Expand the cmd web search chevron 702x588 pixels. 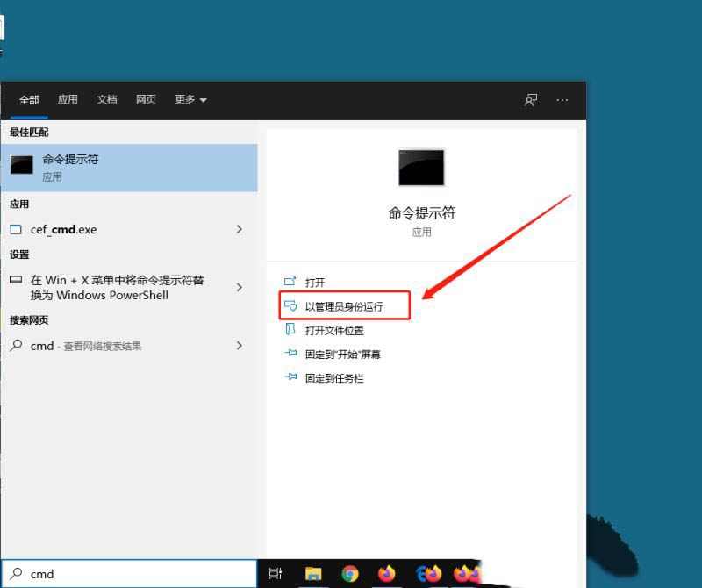(x=240, y=345)
